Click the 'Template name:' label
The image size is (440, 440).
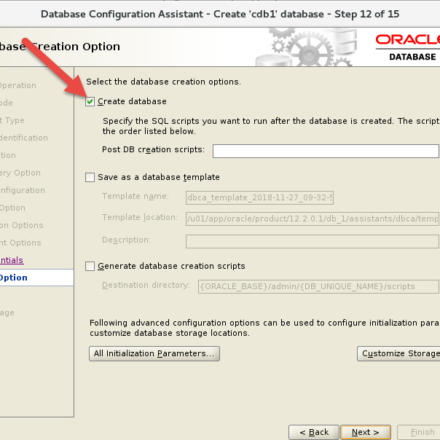pos(135,196)
